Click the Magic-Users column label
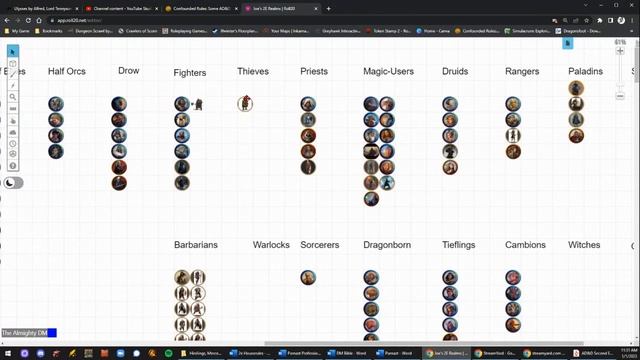Screen dimensions: 640x360 [388, 71]
